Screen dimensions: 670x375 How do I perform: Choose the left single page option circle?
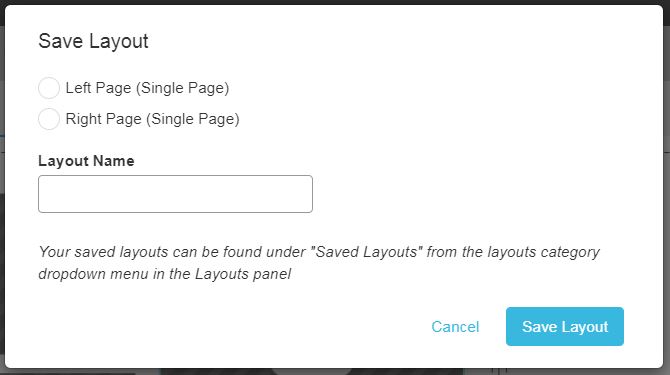pyautogui.click(x=49, y=88)
